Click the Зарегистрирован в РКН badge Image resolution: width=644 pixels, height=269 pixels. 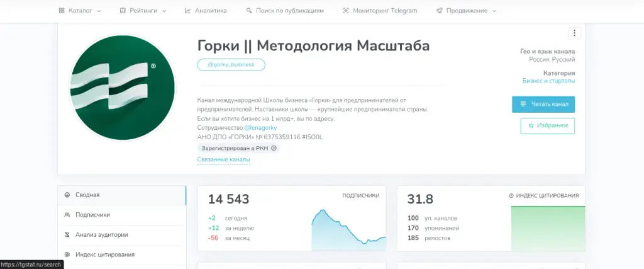pyautogui.click(x=238, y=148)
